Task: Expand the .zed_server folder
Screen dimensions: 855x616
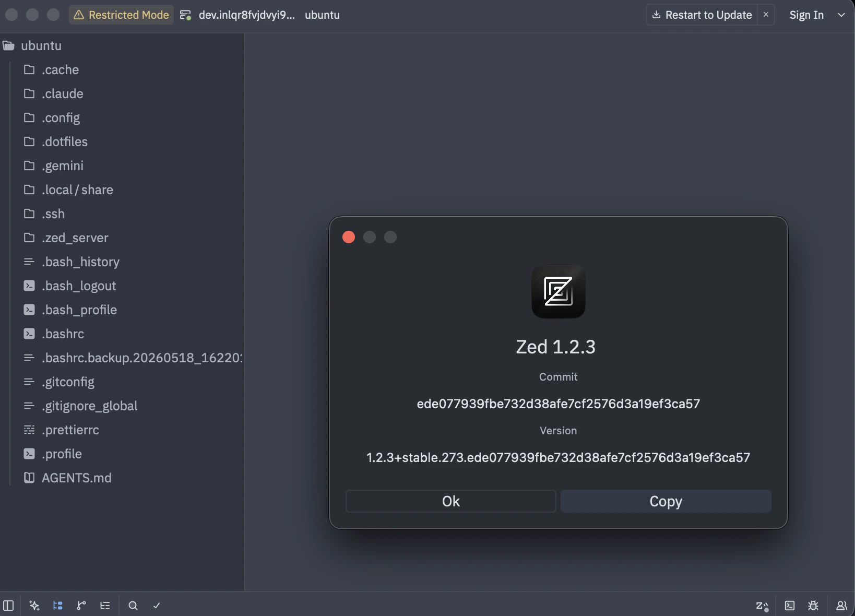Action: (x=122, y=238)
